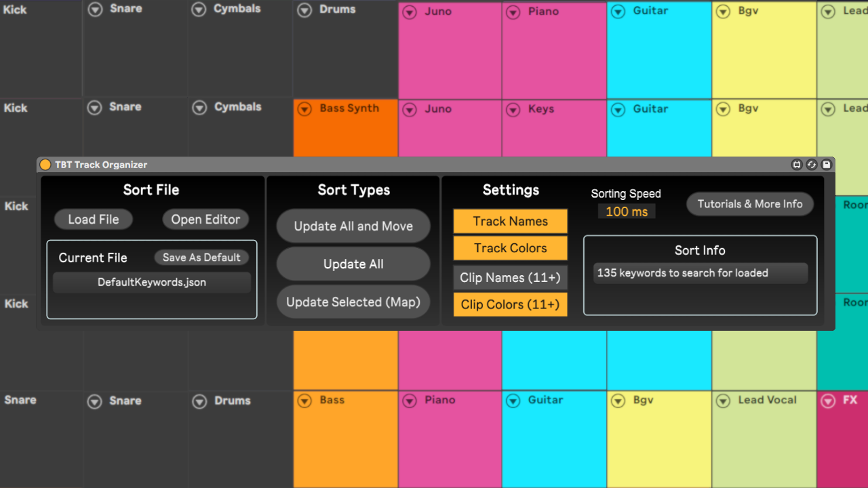Image resolution: width=868 pixels, height=488 pixels.
Task: Click the Load File button
Action: pos(94,220)
